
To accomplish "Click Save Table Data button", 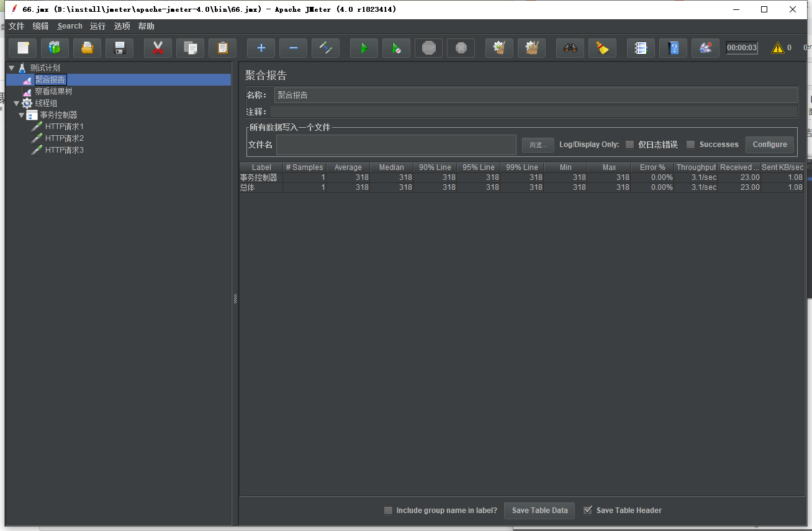I will (x=539, y=511).
